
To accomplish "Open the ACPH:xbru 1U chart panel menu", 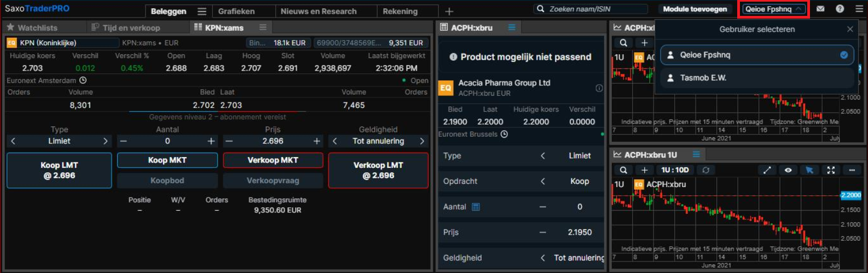I will [696, 155].
